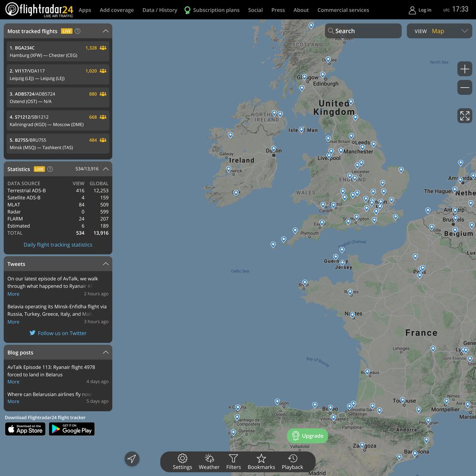Zoom in with the plus button
This screenshot has height=476, width=476.
tap(465, 69)
